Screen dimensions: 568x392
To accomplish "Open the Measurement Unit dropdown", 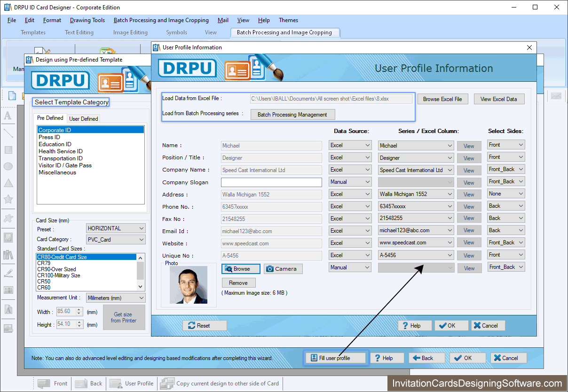I will [116, 298].
